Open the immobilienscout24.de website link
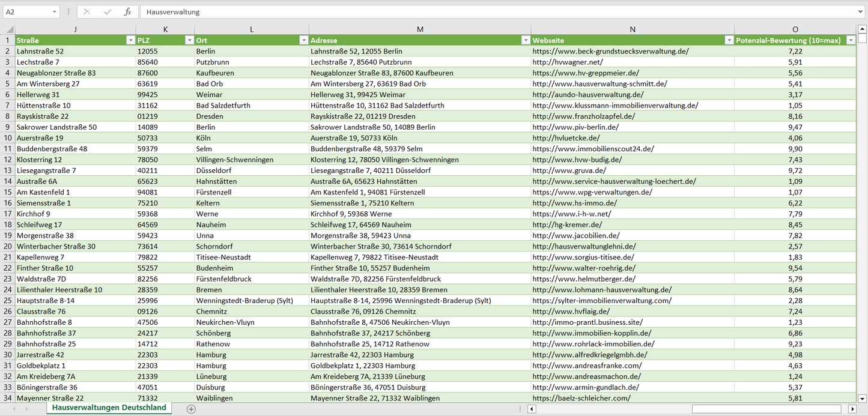Viewport: 868px width, 416px height. click(593, 149)
